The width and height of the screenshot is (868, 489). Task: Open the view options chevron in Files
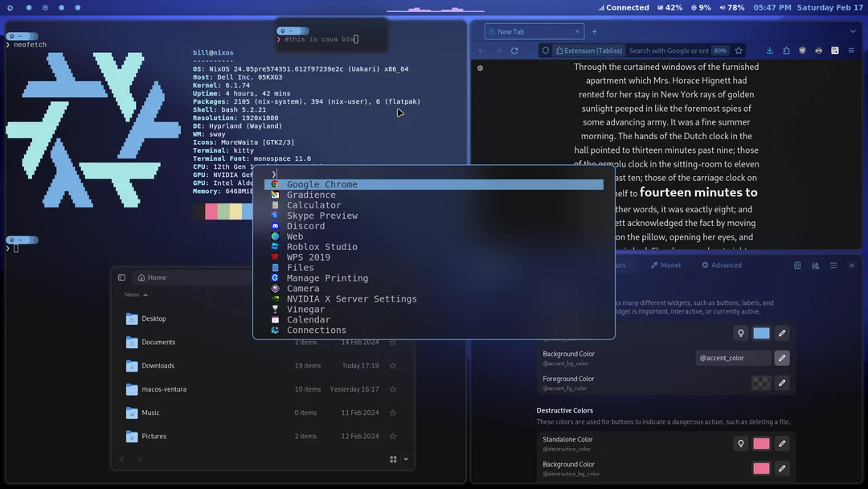click(405, 458)
